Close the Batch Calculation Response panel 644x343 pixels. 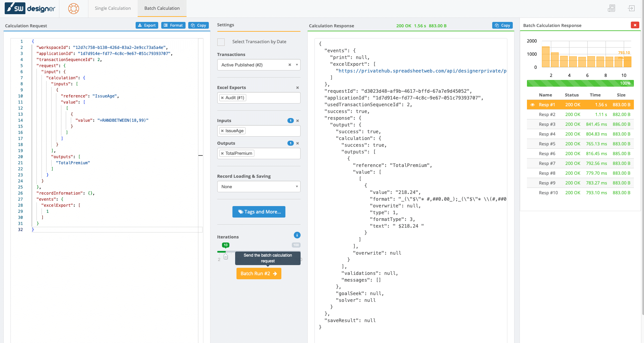635,25
